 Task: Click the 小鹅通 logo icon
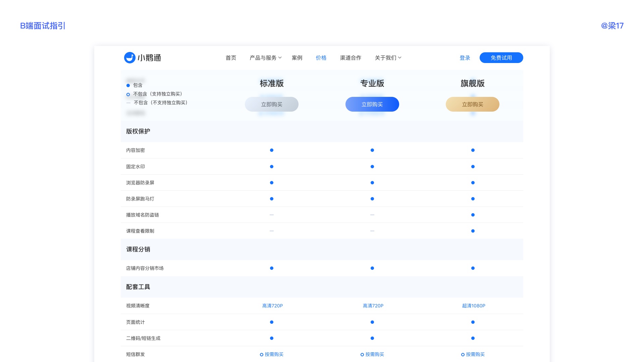(129, 57)
